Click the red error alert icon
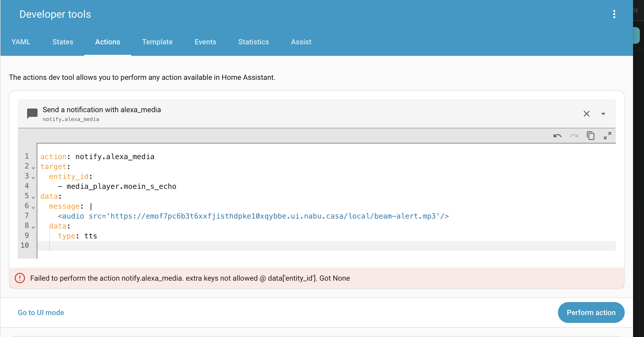This screenshot has height=337, width=644. point(20,278)
